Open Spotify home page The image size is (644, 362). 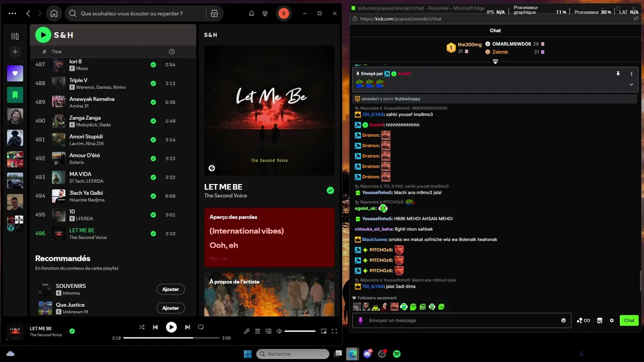point(54,14)
